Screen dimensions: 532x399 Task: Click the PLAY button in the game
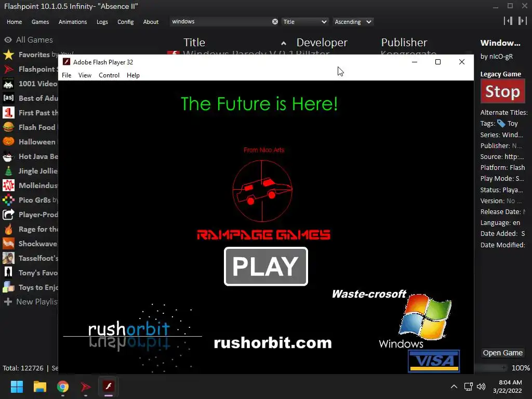[266, 267]
